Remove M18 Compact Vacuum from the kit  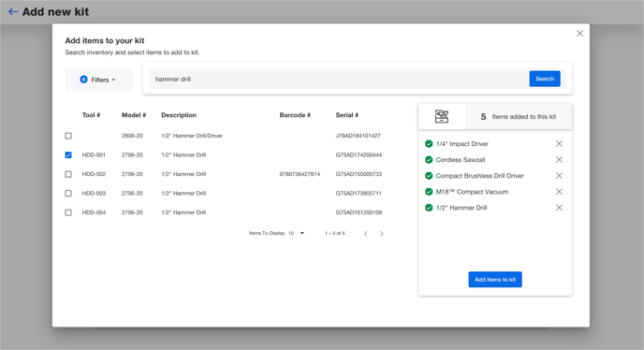(559, 192)
